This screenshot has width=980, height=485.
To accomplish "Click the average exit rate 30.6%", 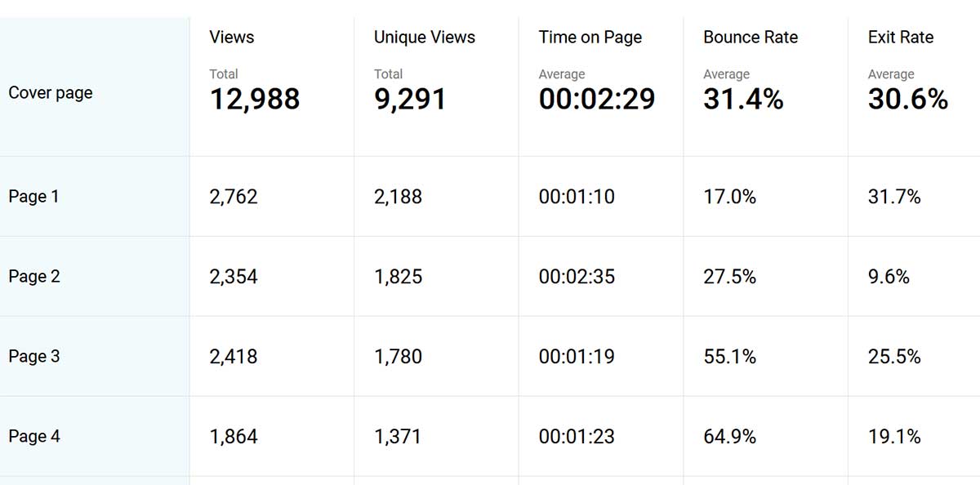I will [907, 100].
